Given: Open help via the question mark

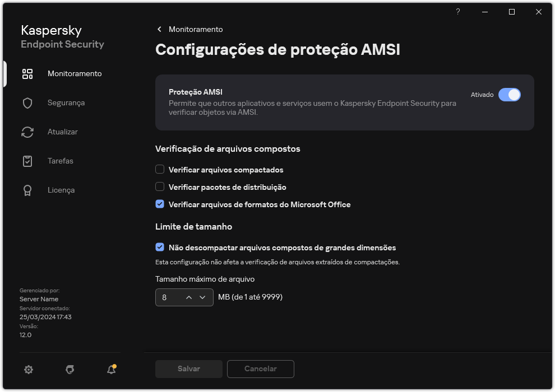Looking at the screenshot, I should (x=457, y=11).
